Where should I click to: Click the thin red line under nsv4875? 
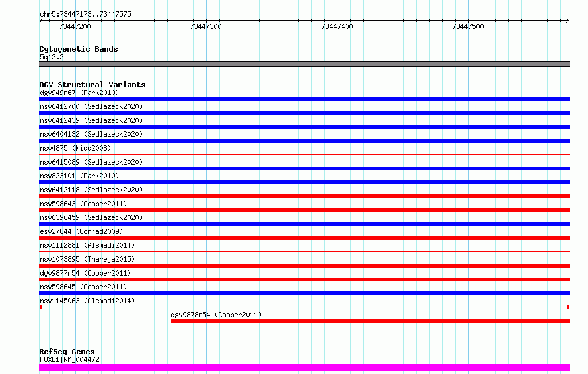304,154
